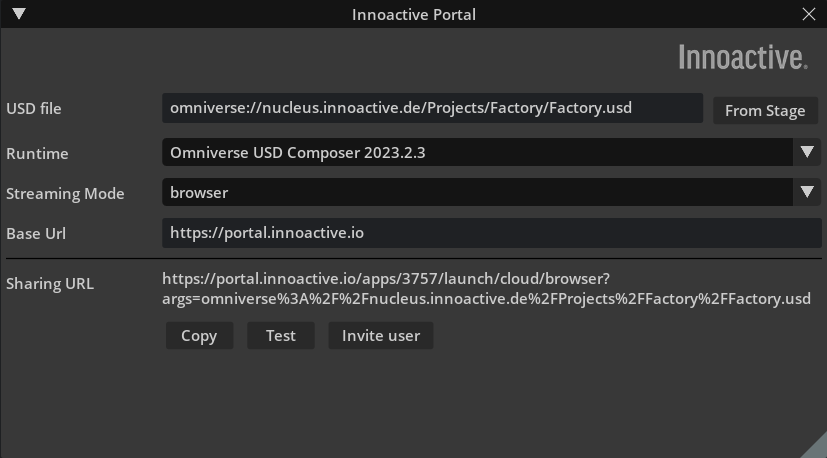The width and height of the screenshot is (827, 458).
Task: Click the Base Url label
Action: (x=36, y=234)
